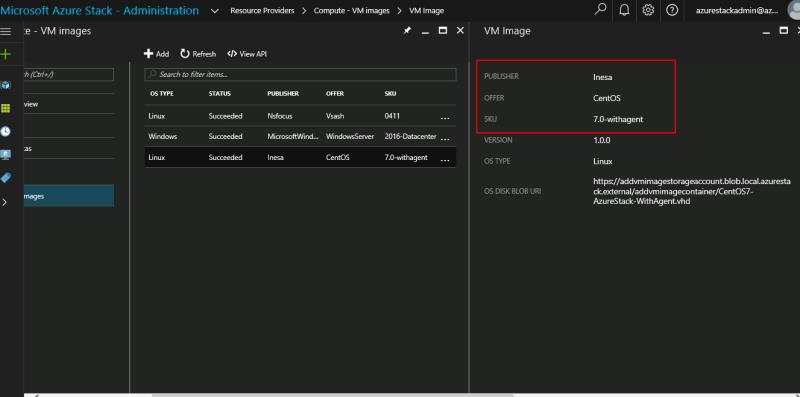Select the Nsfocus Vsash image row
Screen dimensions: 800x397
[300, 116]
